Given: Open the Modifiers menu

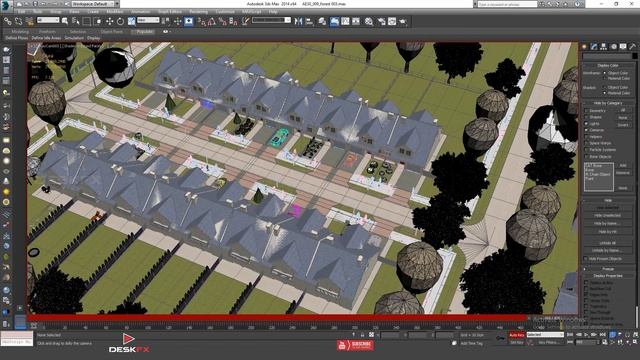Looking at the screenshot, I should pyautogui.click(x=115, y=12).
